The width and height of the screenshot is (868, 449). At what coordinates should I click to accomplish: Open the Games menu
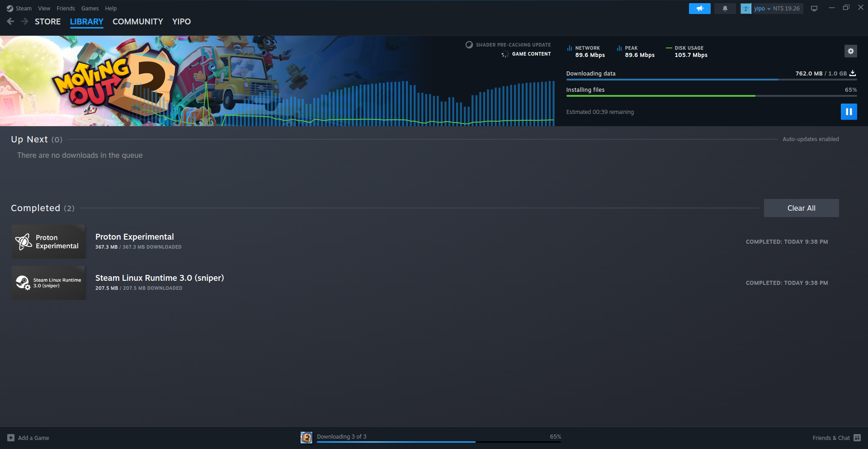pyautogui.click(x=90, y=9)
